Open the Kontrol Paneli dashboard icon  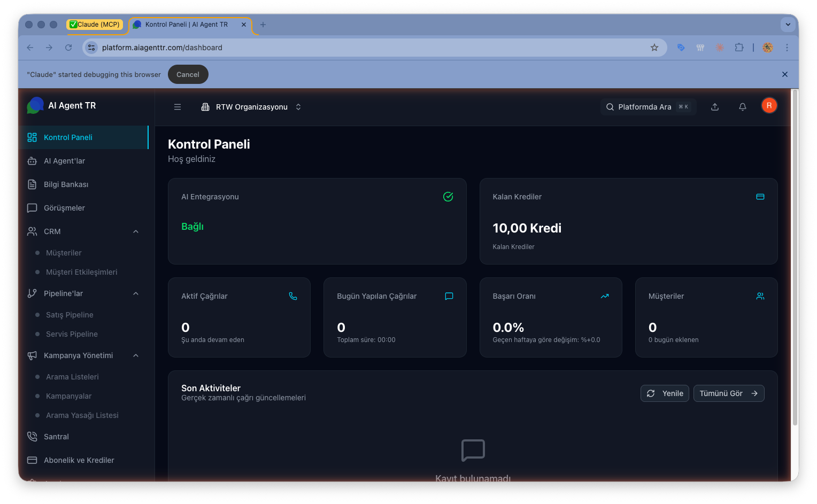click(x=32, y=137)
